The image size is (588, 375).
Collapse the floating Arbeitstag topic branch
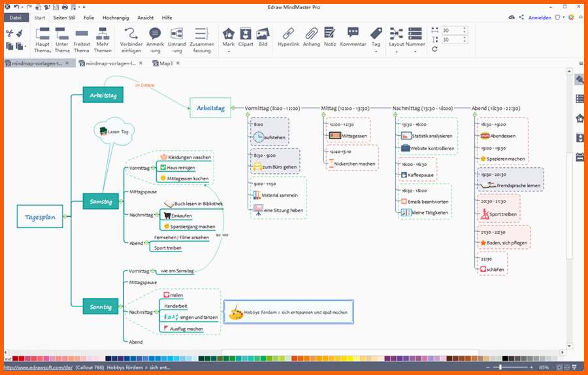point(233,108)
